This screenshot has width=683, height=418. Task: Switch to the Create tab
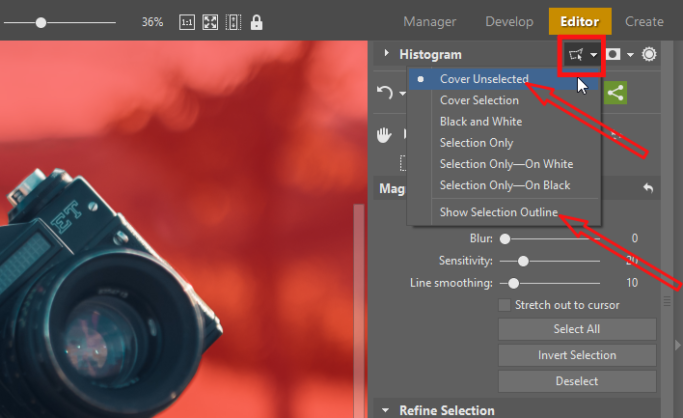tap(644, 21)
